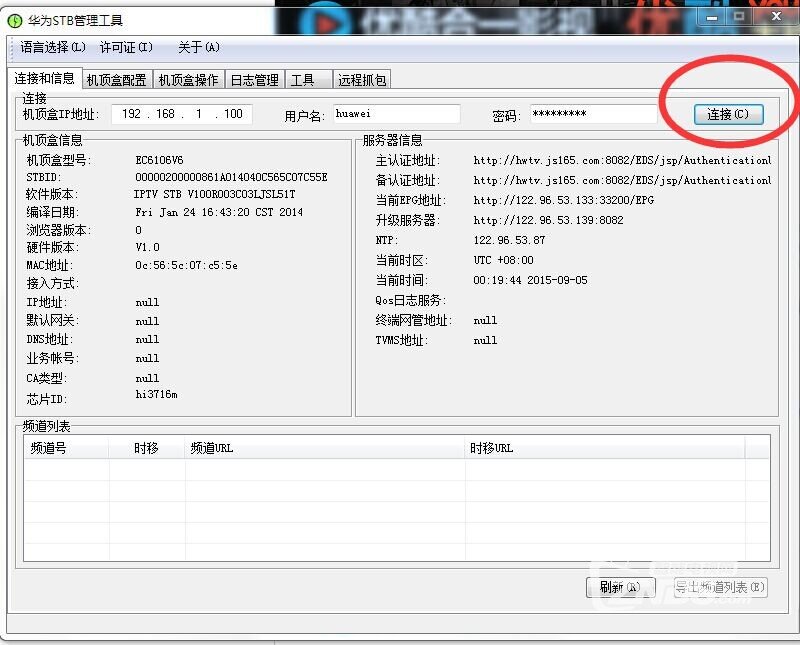Click the chip ID value hi3716m
This screenshot has height=645, width=800.
156,394
